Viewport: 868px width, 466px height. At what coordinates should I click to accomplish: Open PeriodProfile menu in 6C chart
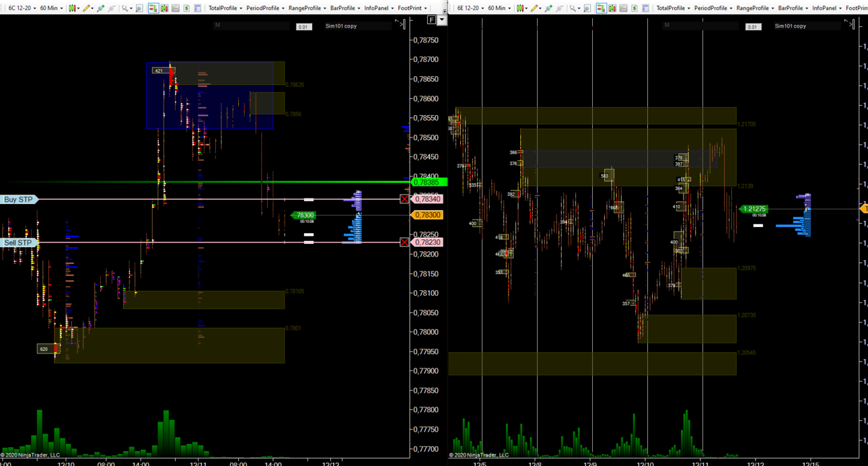tap(266, 8)
